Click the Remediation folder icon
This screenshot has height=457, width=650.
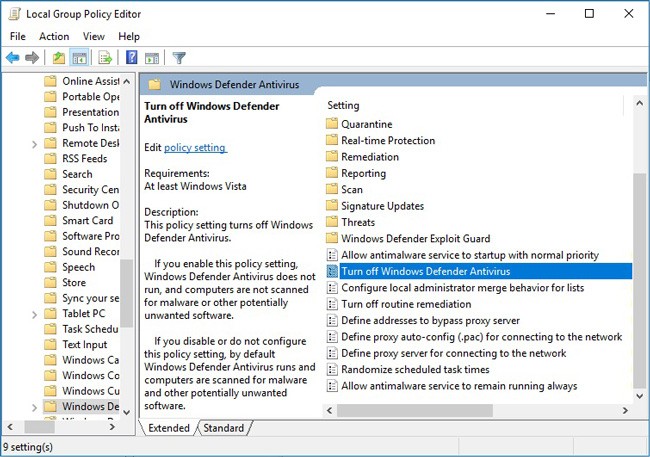pyautogui.click(x=332, y=156)
